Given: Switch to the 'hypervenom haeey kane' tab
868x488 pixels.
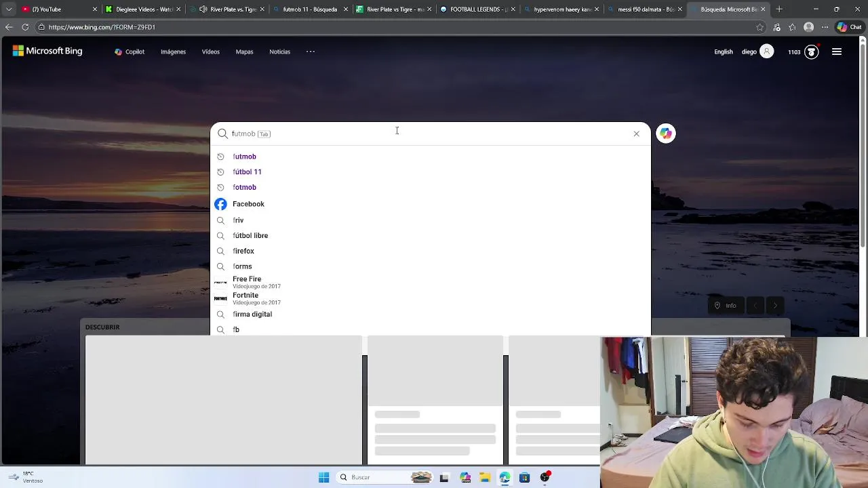Looking at the screenshot, I should point(561,9).
